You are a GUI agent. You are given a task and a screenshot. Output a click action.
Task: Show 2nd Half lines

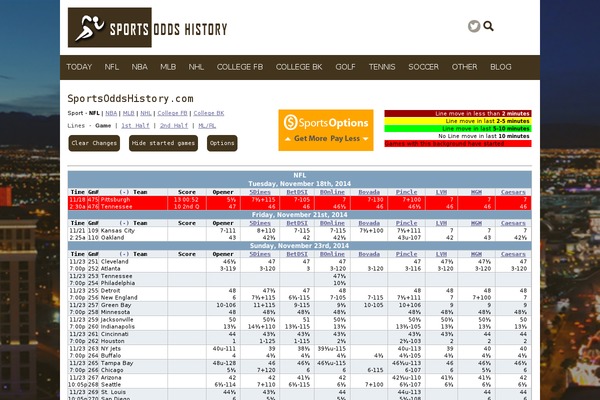click(174, 126)
